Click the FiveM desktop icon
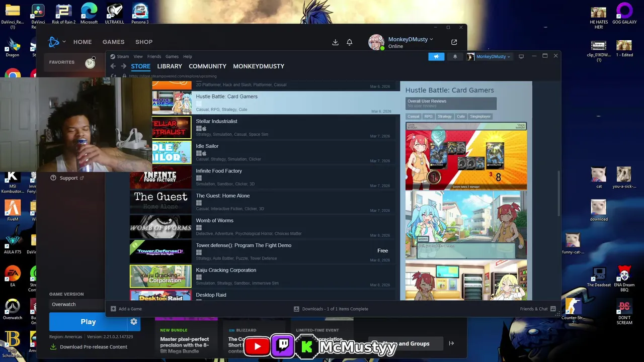 click(13, 211)
